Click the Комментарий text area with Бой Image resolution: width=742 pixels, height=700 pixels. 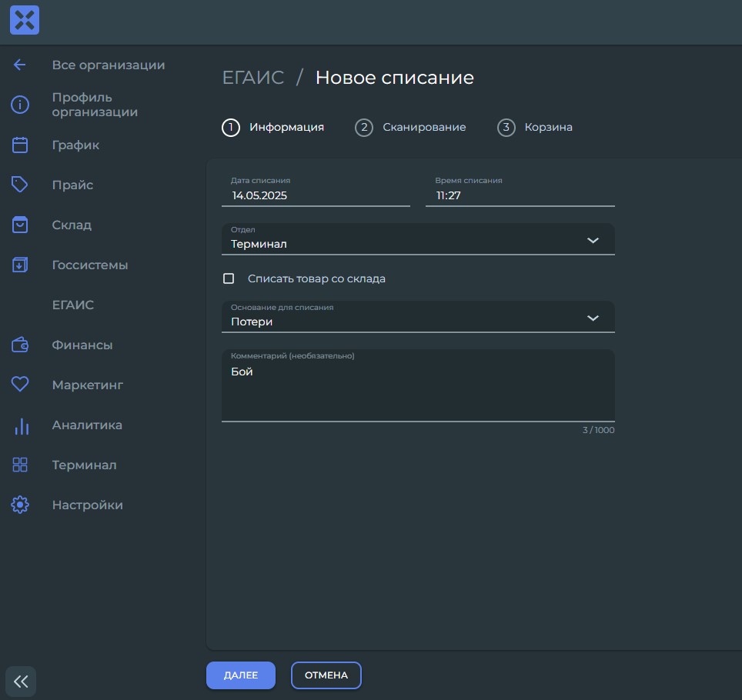[418, 385]
